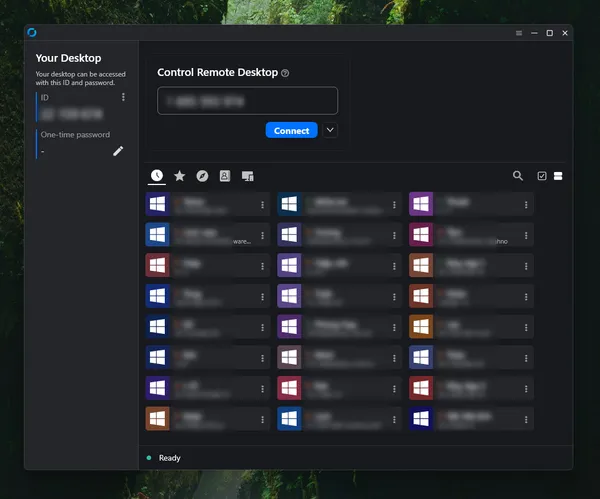The height and width of the screenshot is (499, 600).
Task: Switch to the Favorites star tab
Action: point(179,176)
